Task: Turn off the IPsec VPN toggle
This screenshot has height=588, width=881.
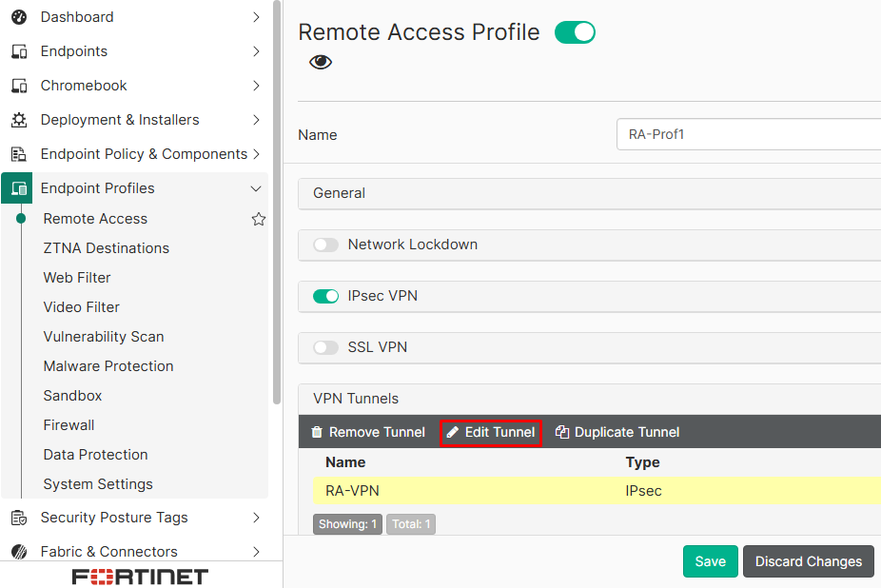Action: (x=325, y=296)
